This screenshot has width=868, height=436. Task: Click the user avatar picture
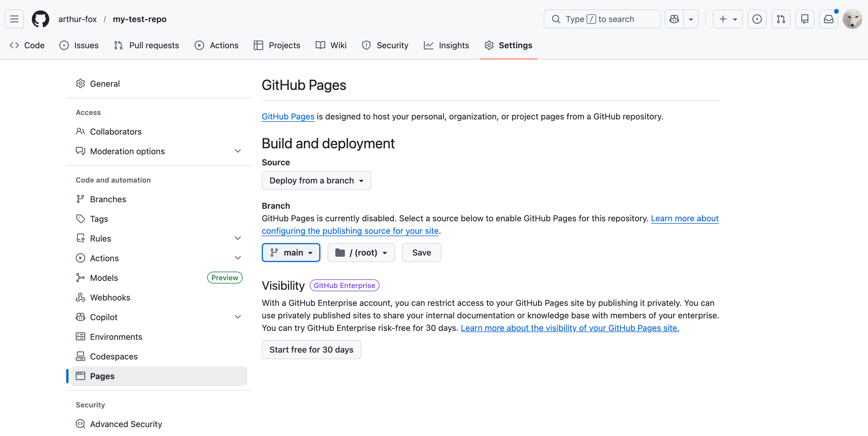pos(852,19)
